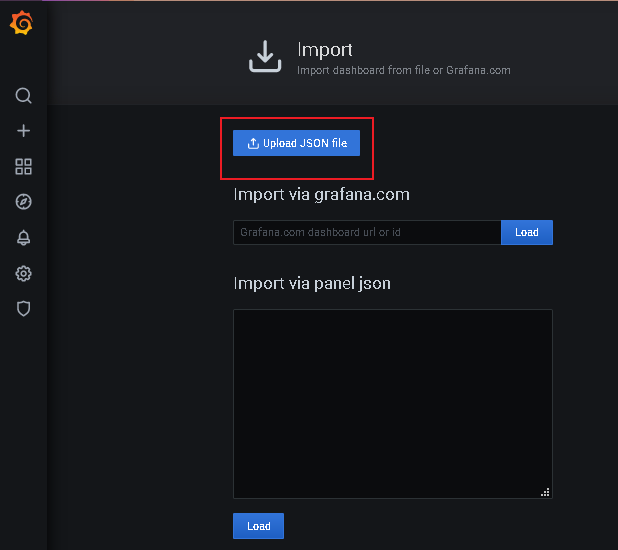618x550 pixels.
Task: Click 'Import dashboard from file or Grafana.com' subtitle
Action: (404, 71)
